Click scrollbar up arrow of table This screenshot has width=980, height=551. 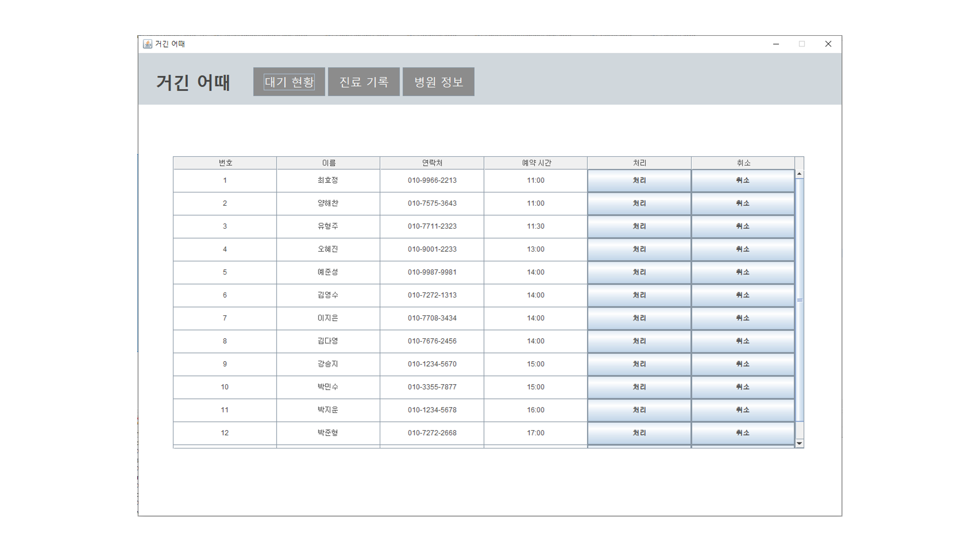[799, 174]
